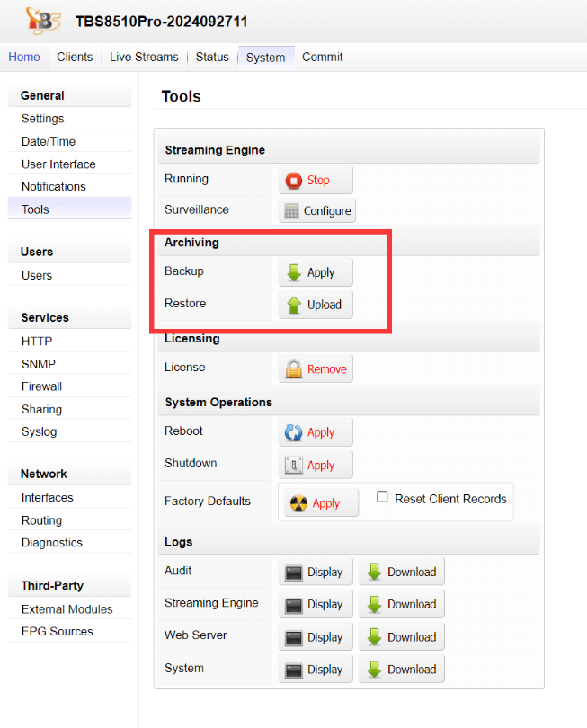The image size is (587, 728).
Task: Click the TBS logo in header
Action: (42, 20)
